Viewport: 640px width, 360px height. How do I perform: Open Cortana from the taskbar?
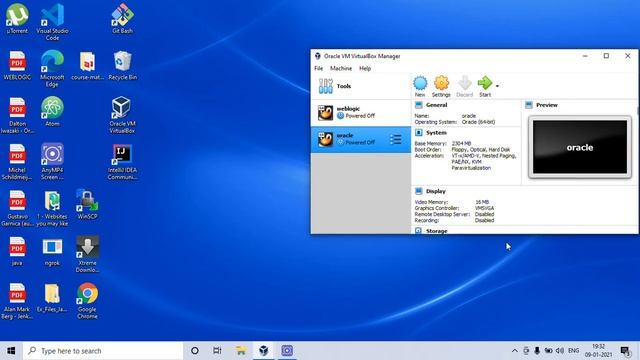195,351
